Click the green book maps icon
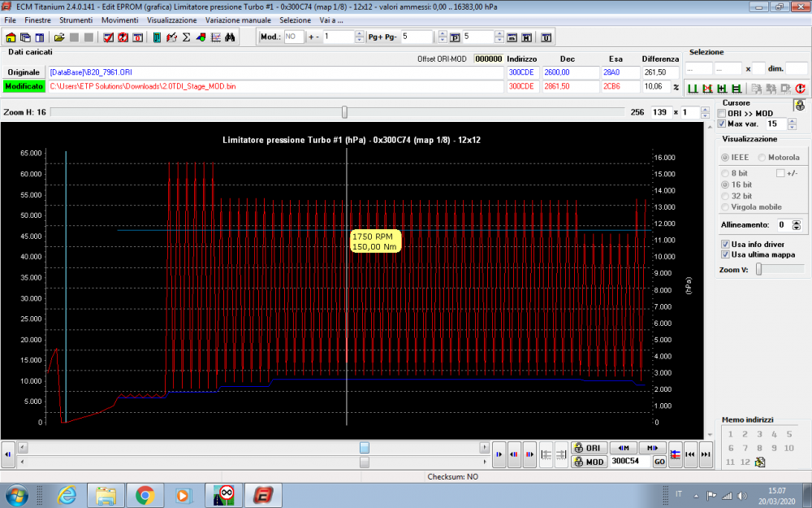Image resolution: width=812 pixels, height=508 pixels. click(x=157, y=37)
